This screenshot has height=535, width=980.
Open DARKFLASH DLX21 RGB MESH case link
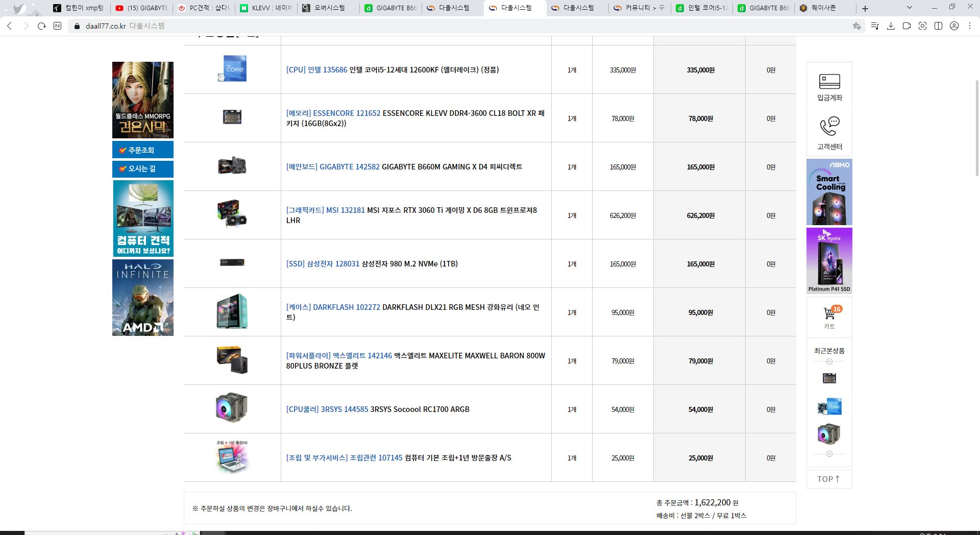(413, 312)
